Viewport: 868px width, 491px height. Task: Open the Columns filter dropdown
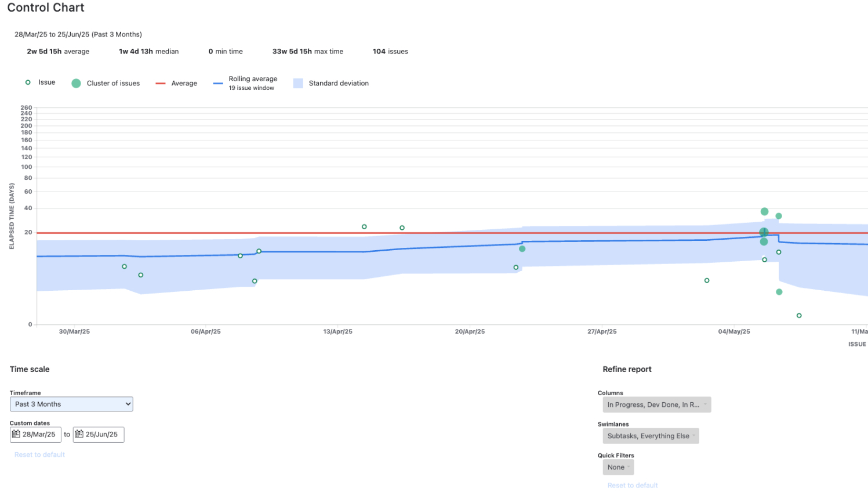tap(656, 405)
